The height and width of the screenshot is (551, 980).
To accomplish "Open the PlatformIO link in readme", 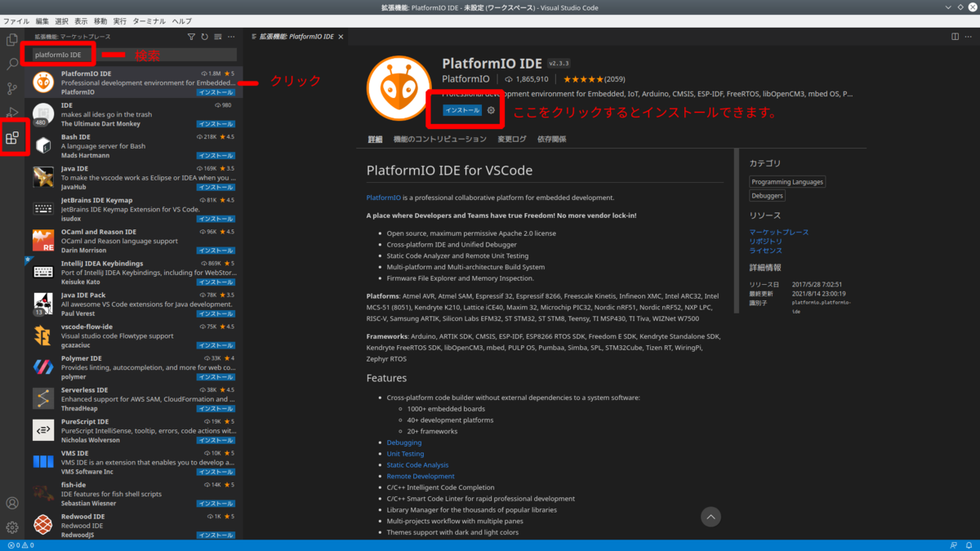I will (384, 198).
